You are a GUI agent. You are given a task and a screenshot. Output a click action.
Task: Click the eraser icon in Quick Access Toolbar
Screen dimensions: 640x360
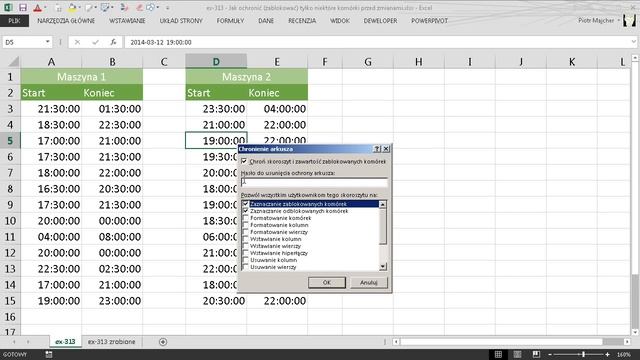139,7
